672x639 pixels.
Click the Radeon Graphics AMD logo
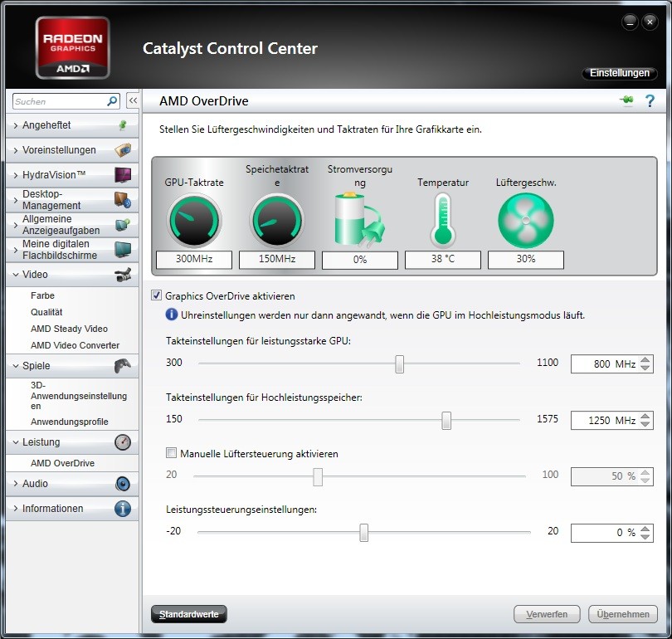coord(73,47)
